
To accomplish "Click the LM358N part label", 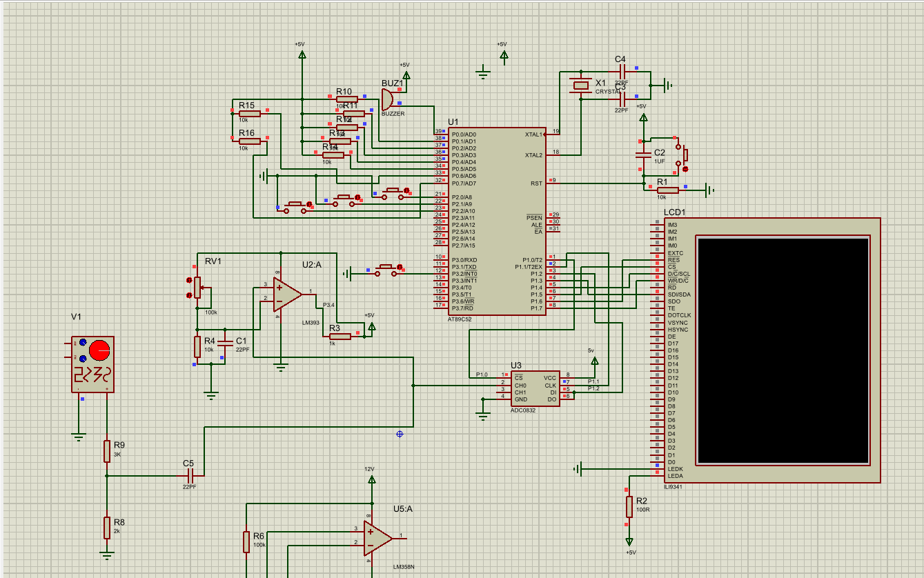I will [x=403, y=567].
